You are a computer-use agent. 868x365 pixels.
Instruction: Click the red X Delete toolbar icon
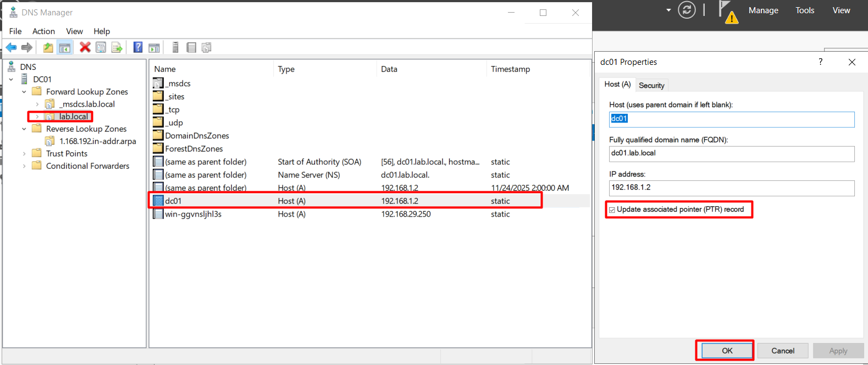(x=85, y=48)
